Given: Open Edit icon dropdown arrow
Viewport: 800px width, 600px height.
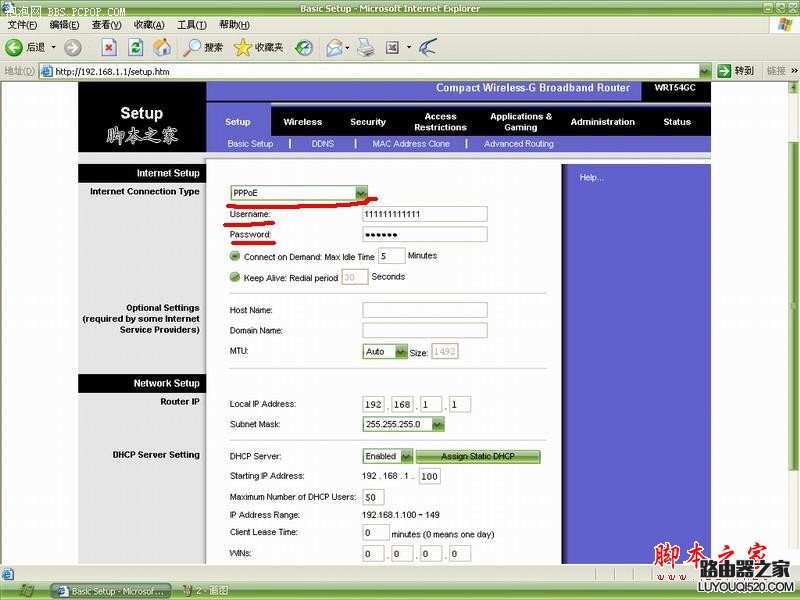Looking at the screenshot, I should 409,47.
